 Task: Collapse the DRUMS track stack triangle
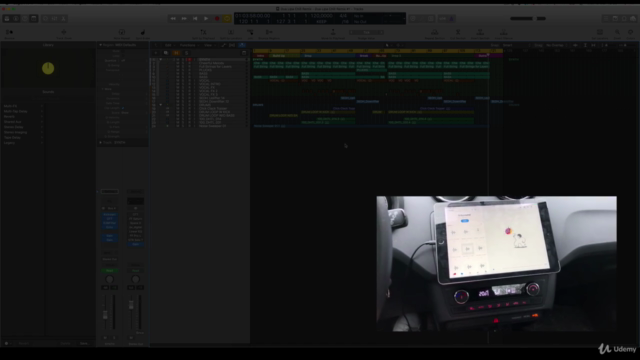(x=160, y=105)
